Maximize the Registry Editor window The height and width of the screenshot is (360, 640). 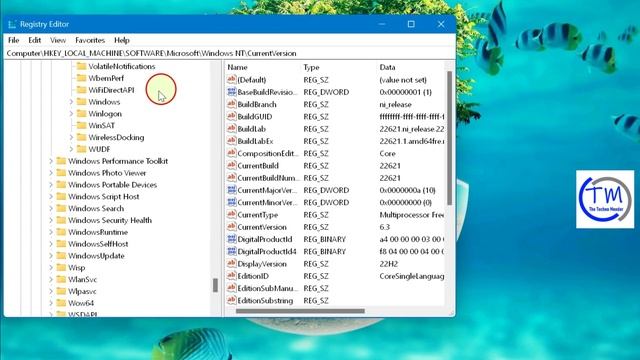tap(411, 24)
